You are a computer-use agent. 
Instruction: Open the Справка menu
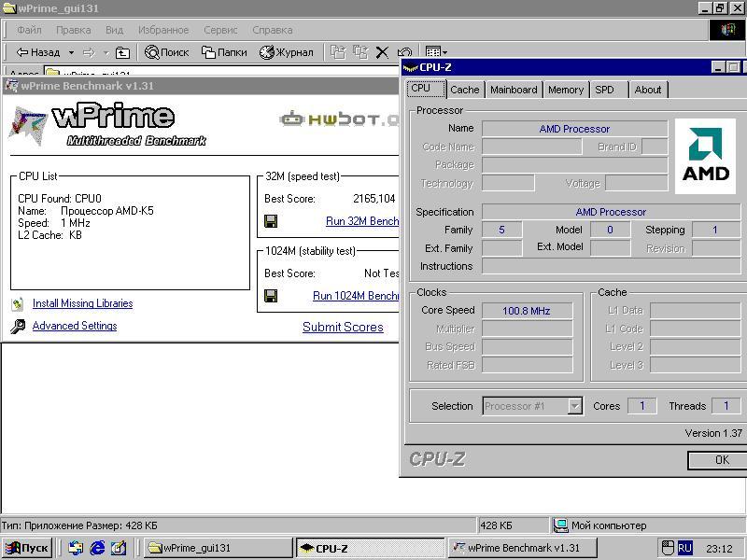[x=273, y=30]
